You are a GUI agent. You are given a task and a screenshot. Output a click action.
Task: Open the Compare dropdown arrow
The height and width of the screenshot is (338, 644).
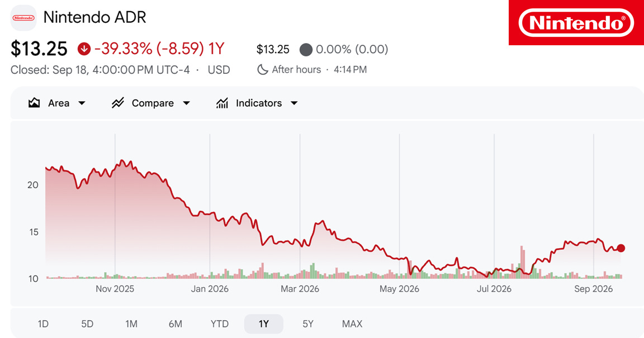[x=187, y=103]
